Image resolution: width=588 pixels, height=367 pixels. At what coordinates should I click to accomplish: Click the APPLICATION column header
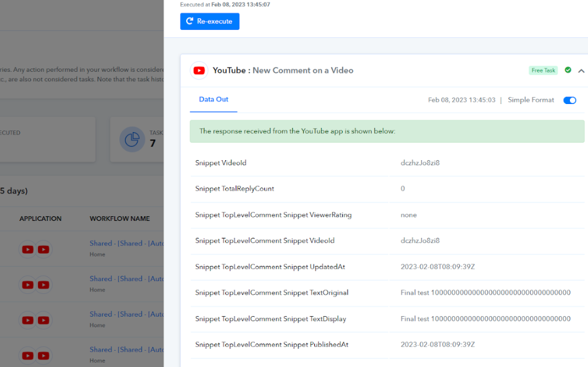(x=40, y=219)
